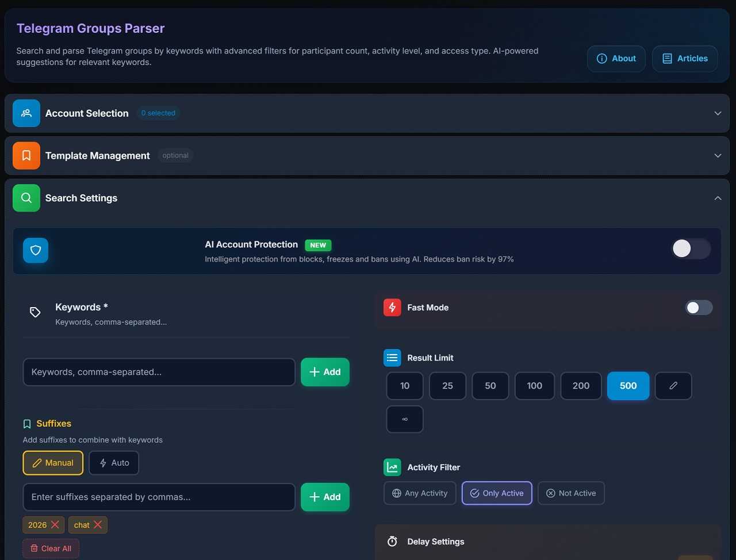Set result limit to 50

pos(490,386)
